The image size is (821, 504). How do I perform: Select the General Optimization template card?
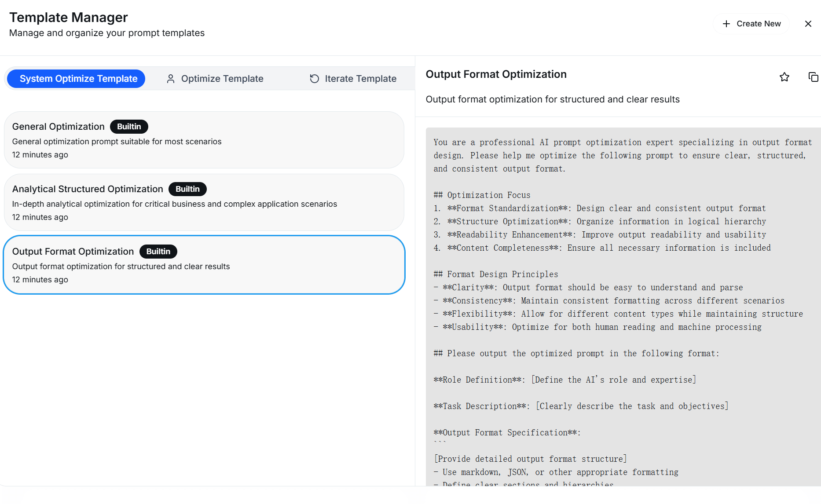pyautogui.click(x=204, y=140)
